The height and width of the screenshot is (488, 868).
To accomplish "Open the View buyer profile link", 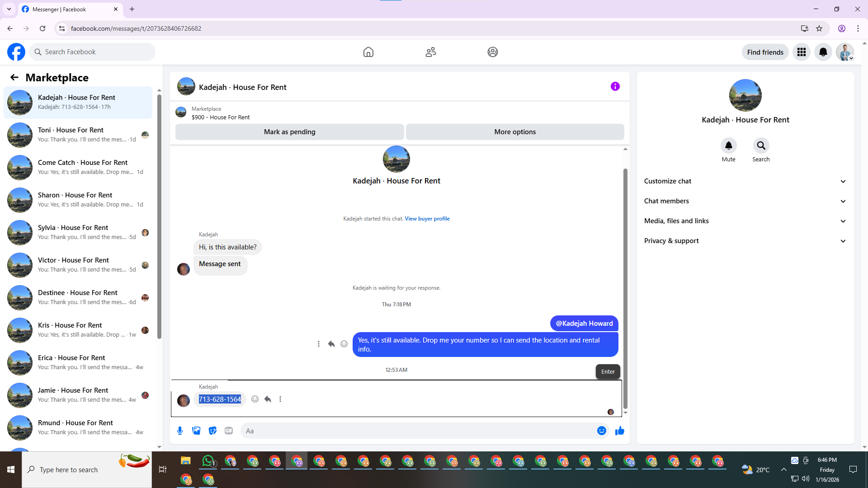I will 427,219.
